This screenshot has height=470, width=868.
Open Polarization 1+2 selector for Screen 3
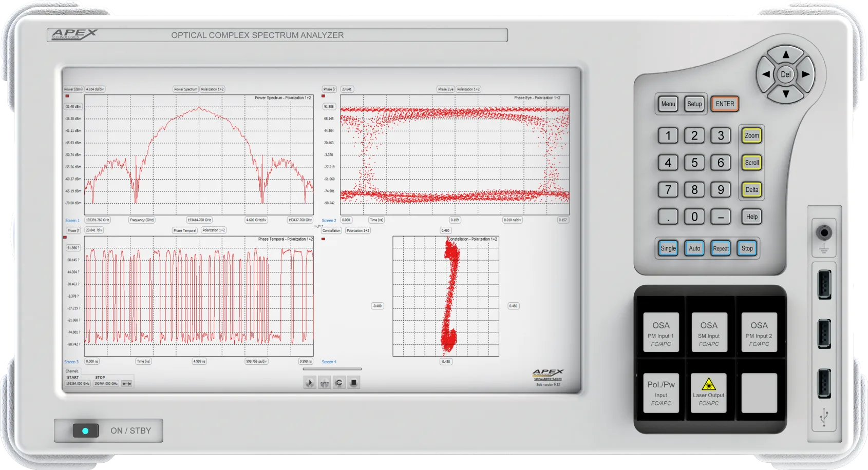pos(214,230)
